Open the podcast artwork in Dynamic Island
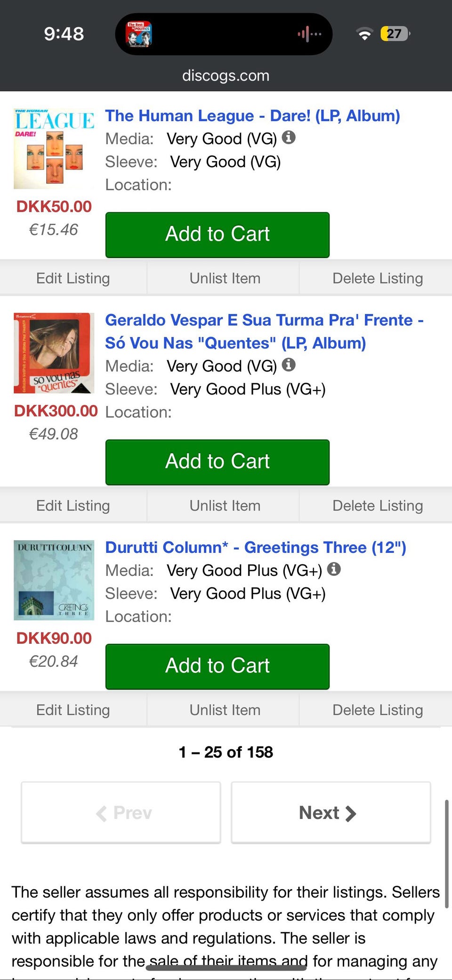This screenshot has width=452, height=980. tap(138, 34)
